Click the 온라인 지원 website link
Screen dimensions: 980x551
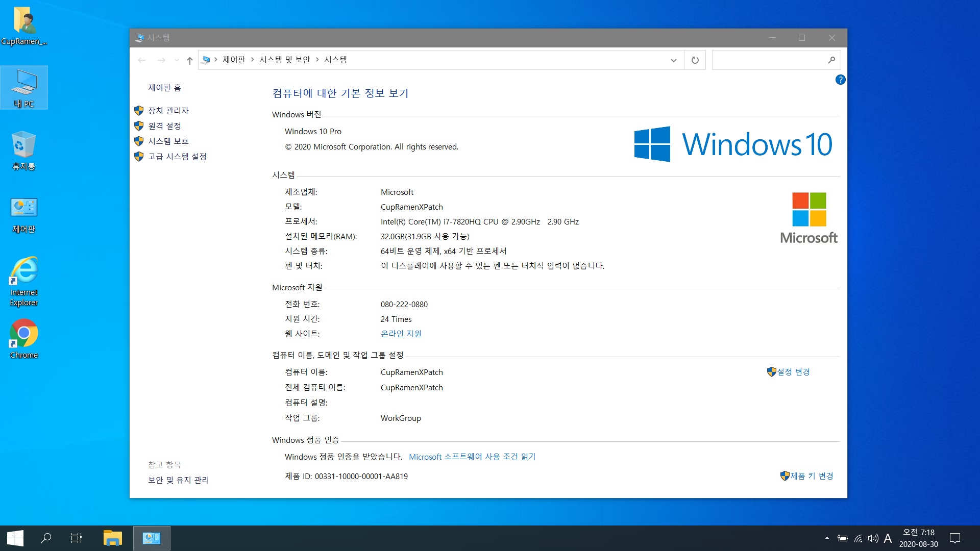pos(401,334)
